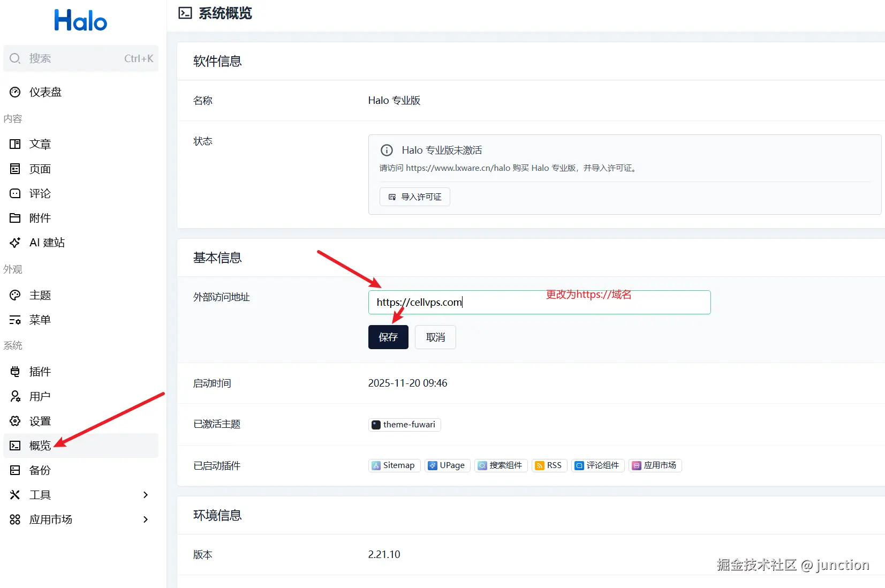Click the RSS plugin tag
The width and height of the screenshot is (885, 588).
pos(549,465)
